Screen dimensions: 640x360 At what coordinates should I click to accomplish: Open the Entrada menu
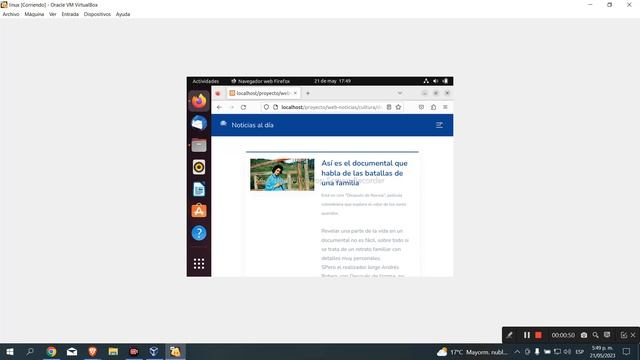[x=70, y=14]
